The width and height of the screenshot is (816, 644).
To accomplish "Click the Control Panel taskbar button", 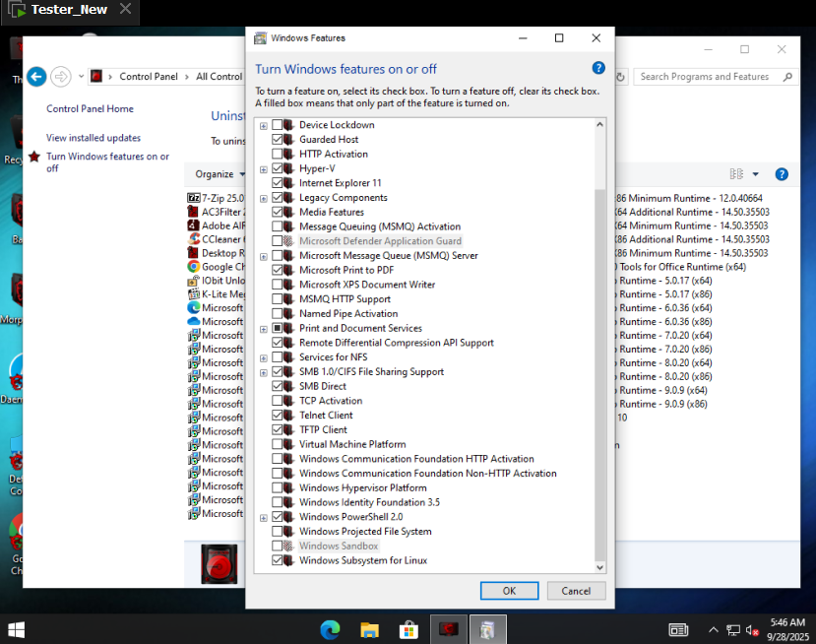I will [448, 630].
